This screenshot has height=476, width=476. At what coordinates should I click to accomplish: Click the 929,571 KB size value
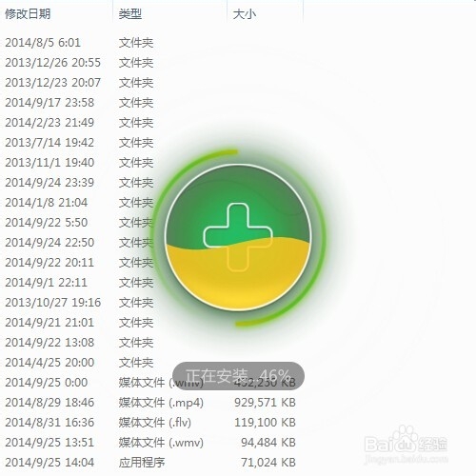point(265,403)
